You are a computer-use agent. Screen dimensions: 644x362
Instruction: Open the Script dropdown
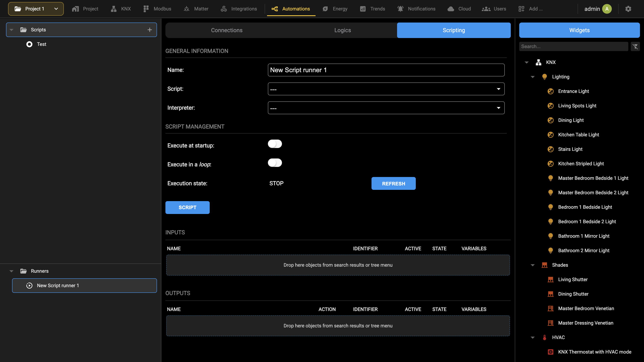tap(386, 89)
